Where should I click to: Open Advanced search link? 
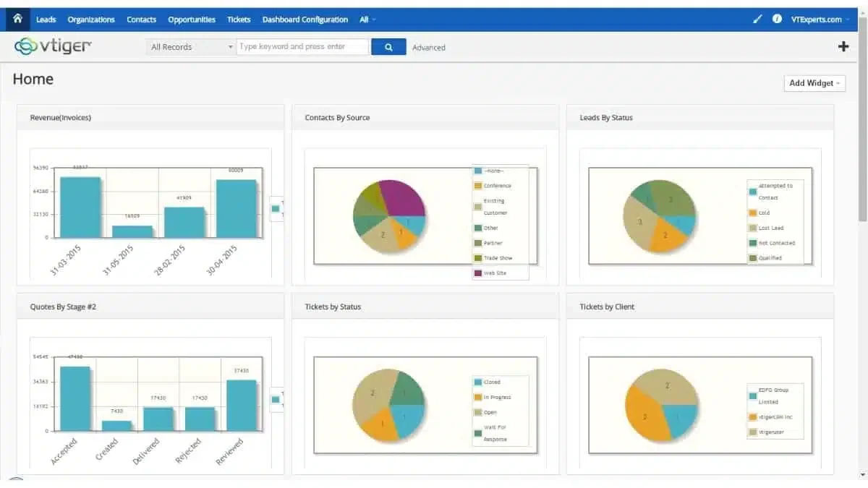coord(429,48)
